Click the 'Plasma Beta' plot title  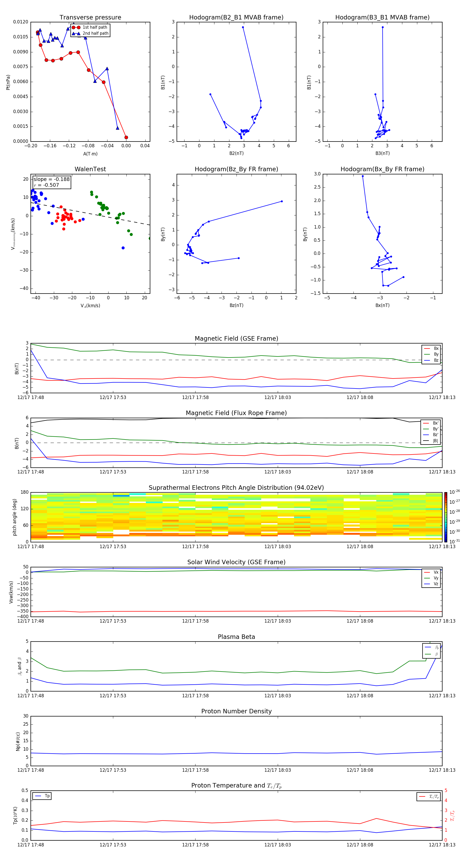236,637
